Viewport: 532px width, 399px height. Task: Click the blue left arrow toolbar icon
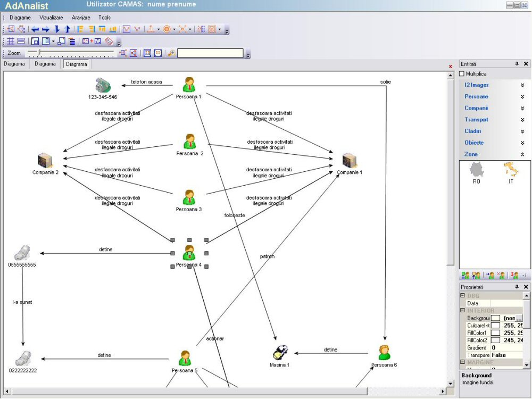[x=35, y=29]
